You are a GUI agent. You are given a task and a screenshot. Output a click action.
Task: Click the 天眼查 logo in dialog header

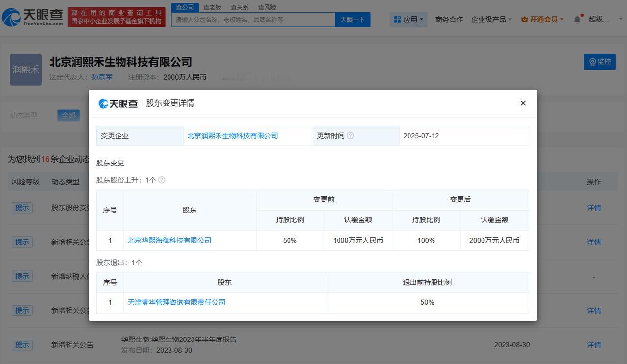(x=118, y=103)
